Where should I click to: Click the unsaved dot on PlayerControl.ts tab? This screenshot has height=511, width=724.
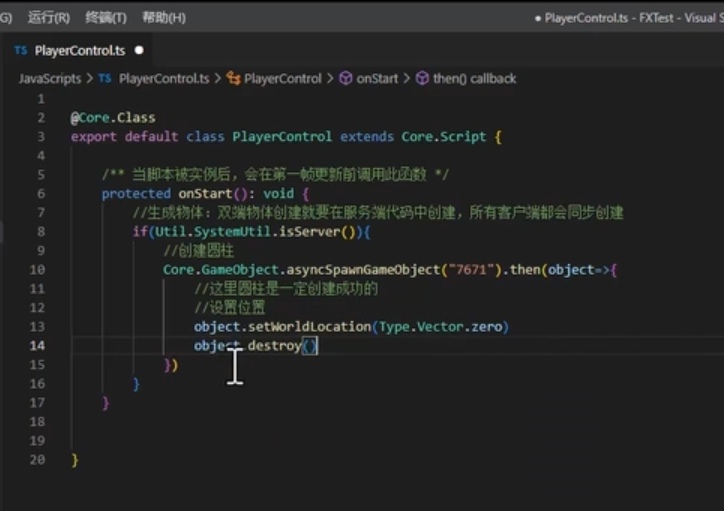coord(139,50)
